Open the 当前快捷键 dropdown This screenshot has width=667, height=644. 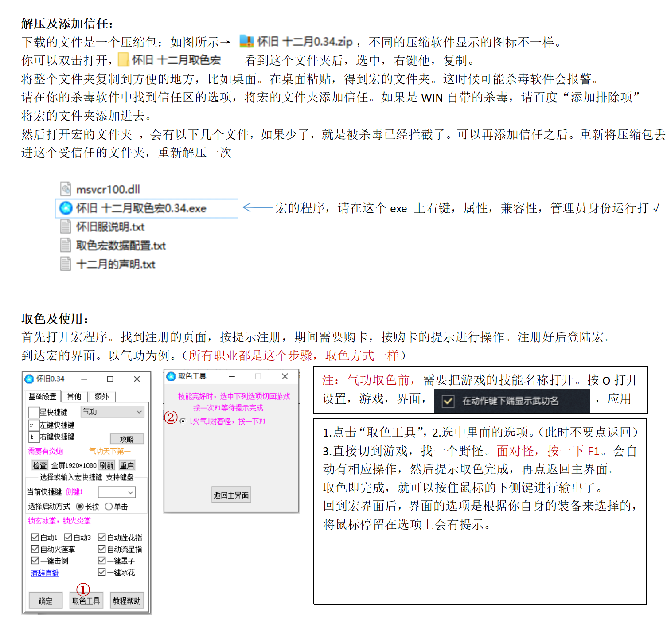(117, 492)
